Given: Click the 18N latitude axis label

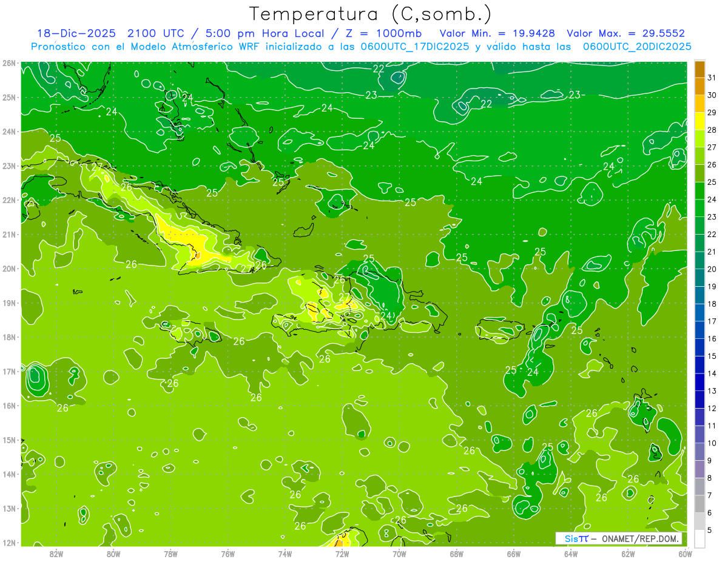Looking at the screenshot, I should click(x=9, y=337).
